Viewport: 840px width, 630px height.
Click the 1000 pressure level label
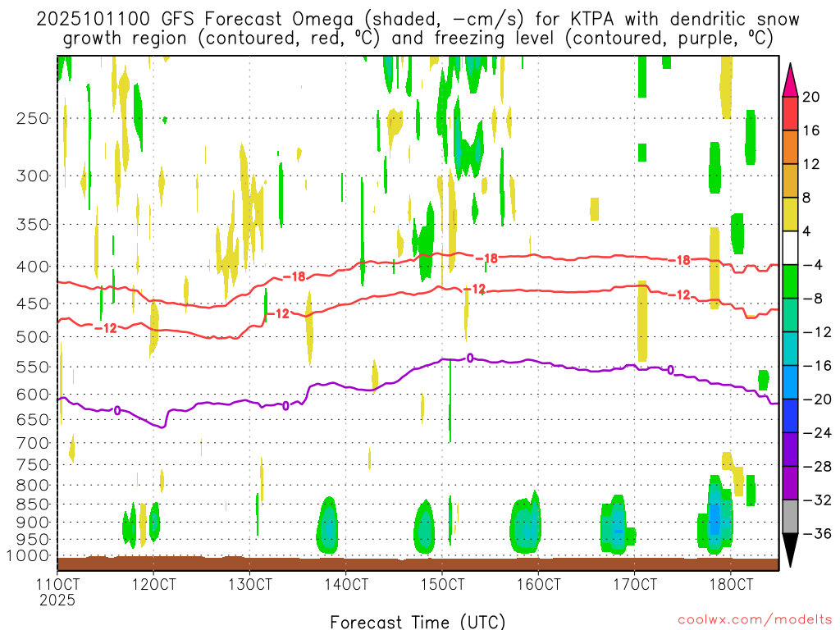click(x=30, y=556)
